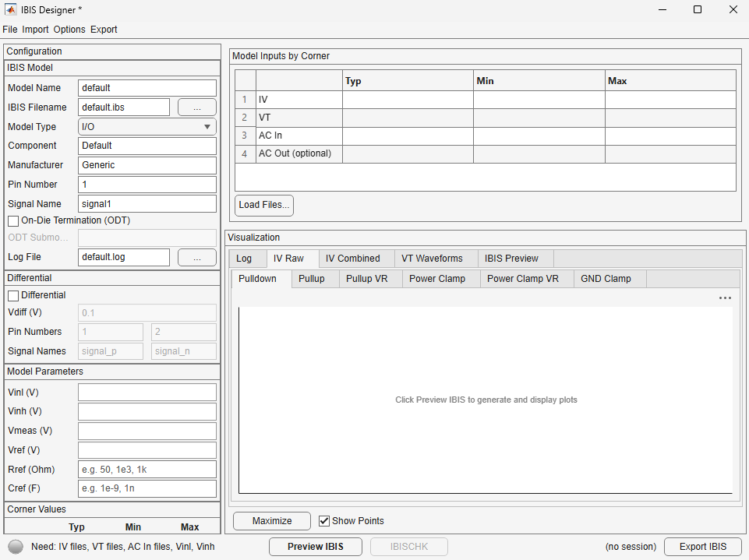Click the Rref (Ohm) input field

pyautogui.click(x=147, y=470)
